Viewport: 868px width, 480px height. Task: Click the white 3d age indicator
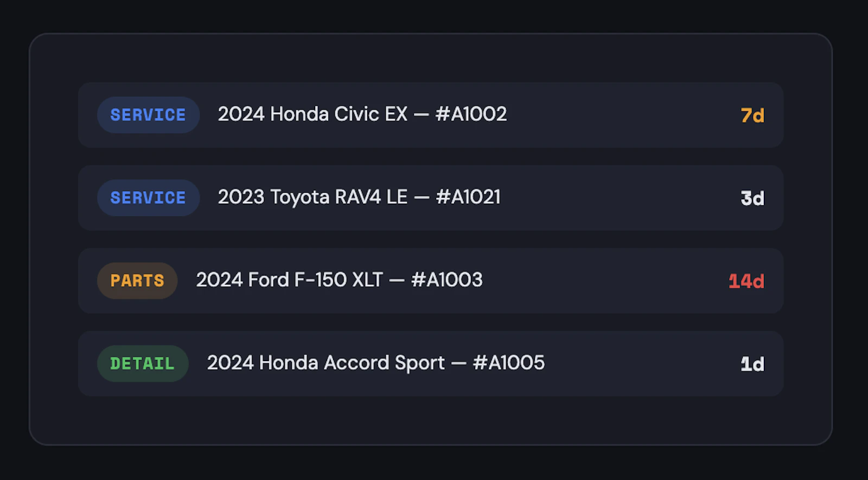(752, 198)
